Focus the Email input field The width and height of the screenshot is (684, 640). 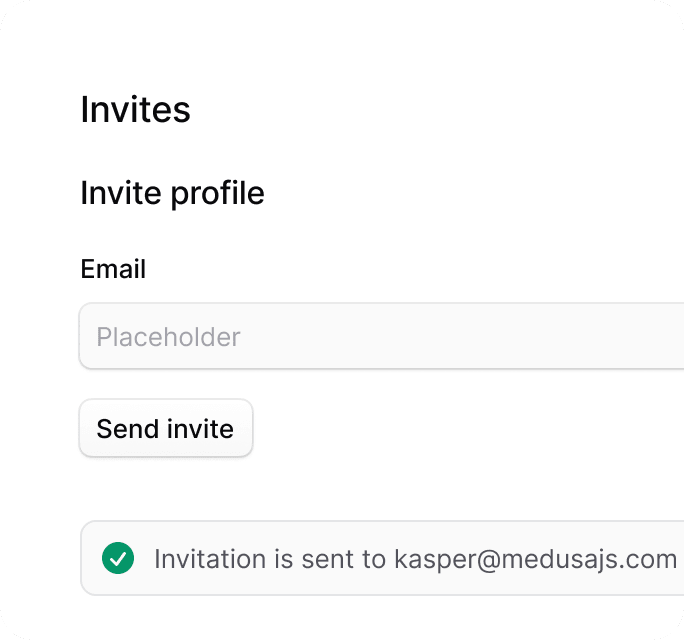pos(382,336)
